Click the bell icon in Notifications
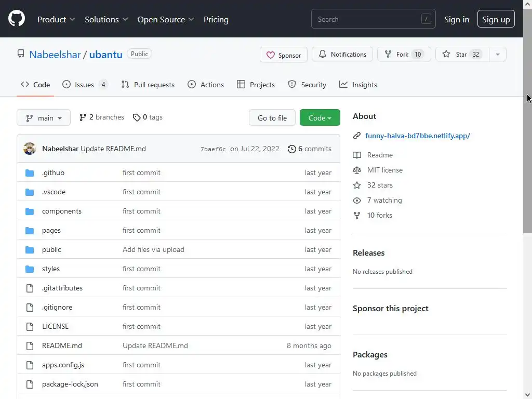532x399 pixels. coord(323,54)
